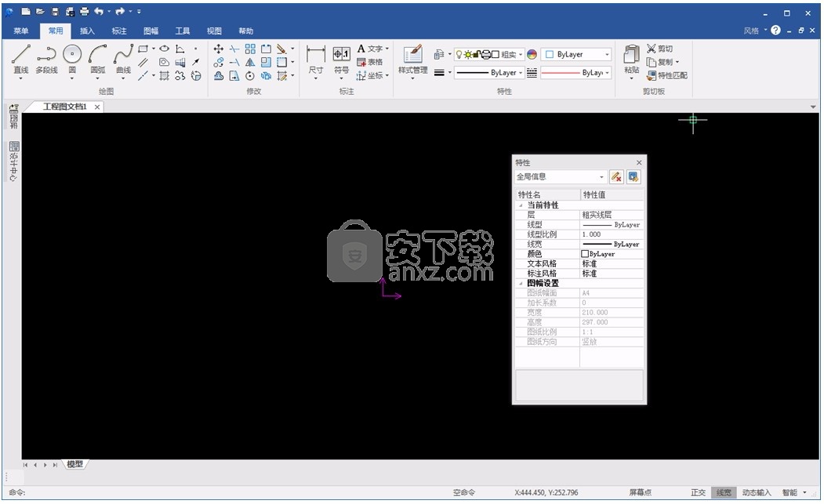Viewport: 824px width, 504px height.
Task: Click the undo arrow in quick access bar
Action: (99, 11)
